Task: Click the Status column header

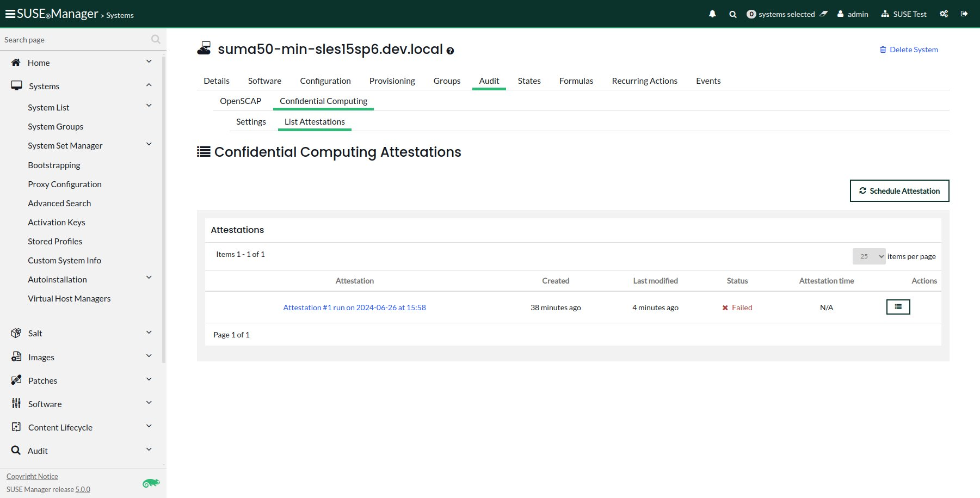Action: pyautogui.click(x=737, y=281)
